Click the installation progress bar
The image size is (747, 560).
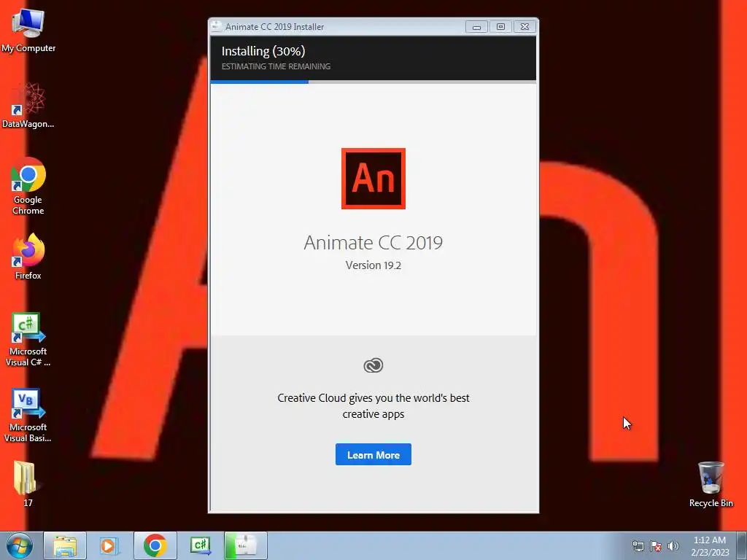click(373, 82)
